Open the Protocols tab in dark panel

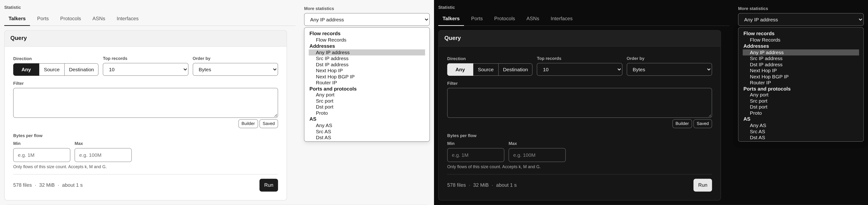click(504, 19)
